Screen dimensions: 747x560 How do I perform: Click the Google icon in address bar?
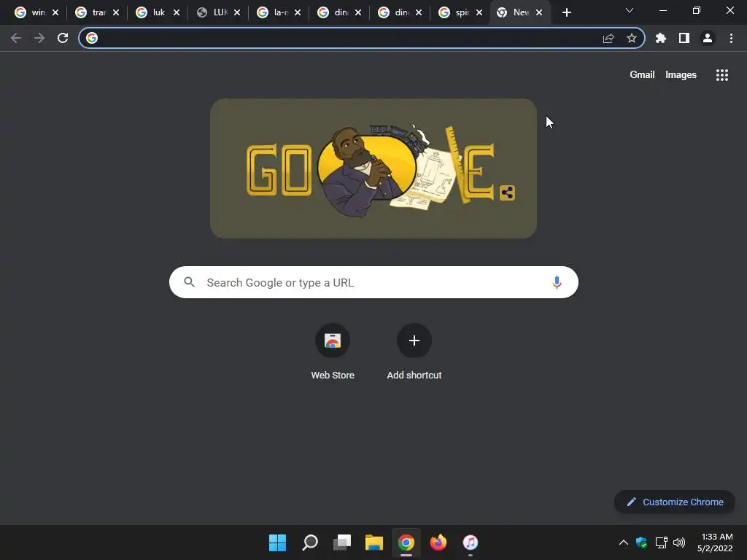pos(92,38)
